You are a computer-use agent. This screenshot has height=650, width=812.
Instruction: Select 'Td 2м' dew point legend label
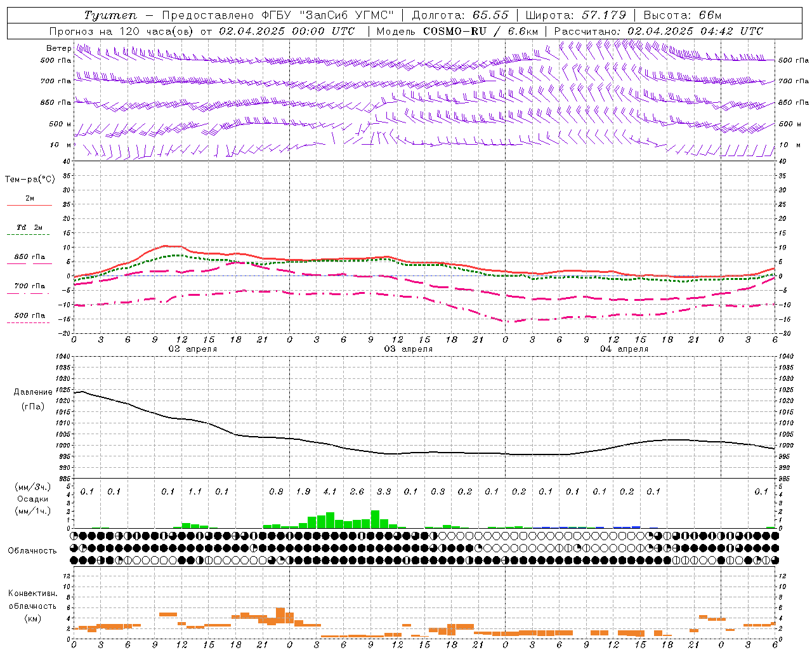[30, 227]
